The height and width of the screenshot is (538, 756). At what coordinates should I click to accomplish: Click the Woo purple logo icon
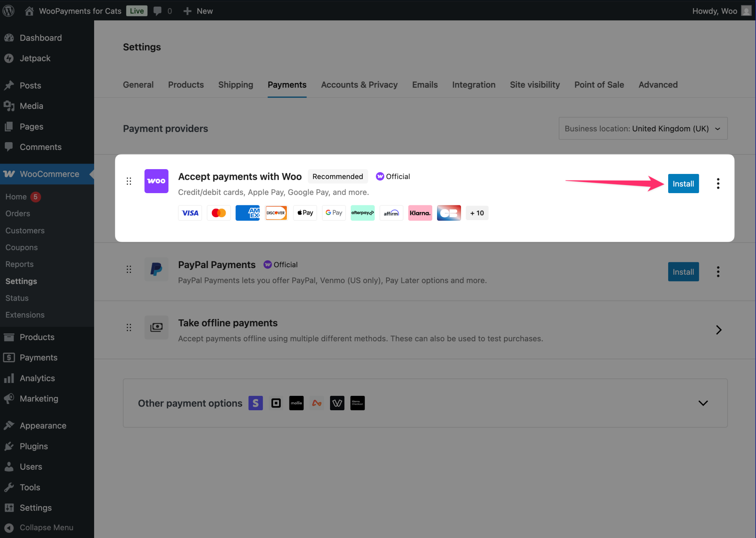point(156,181)
